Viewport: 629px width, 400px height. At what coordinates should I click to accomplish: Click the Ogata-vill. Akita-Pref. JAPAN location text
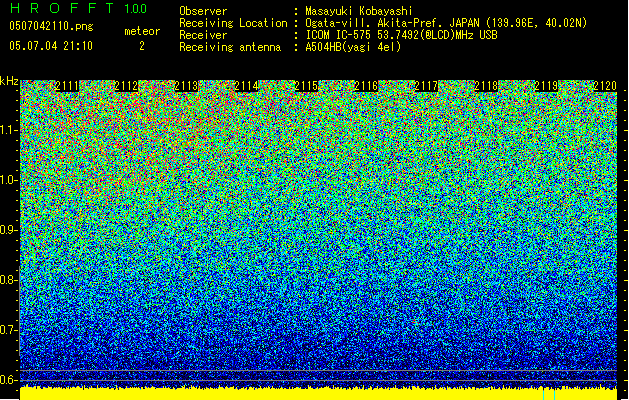pyautogui.click(x=446, y=23)
